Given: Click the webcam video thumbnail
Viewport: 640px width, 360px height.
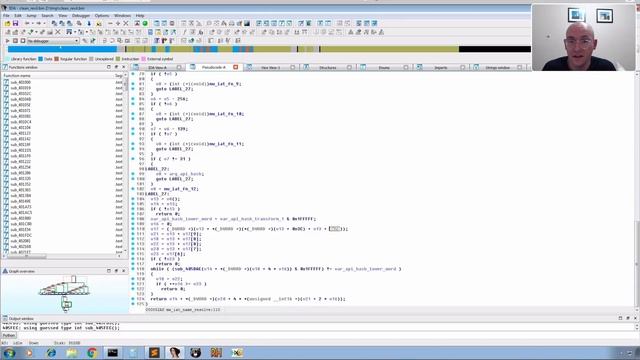Looking at the screenshot, I should click(x=584, y=38).
